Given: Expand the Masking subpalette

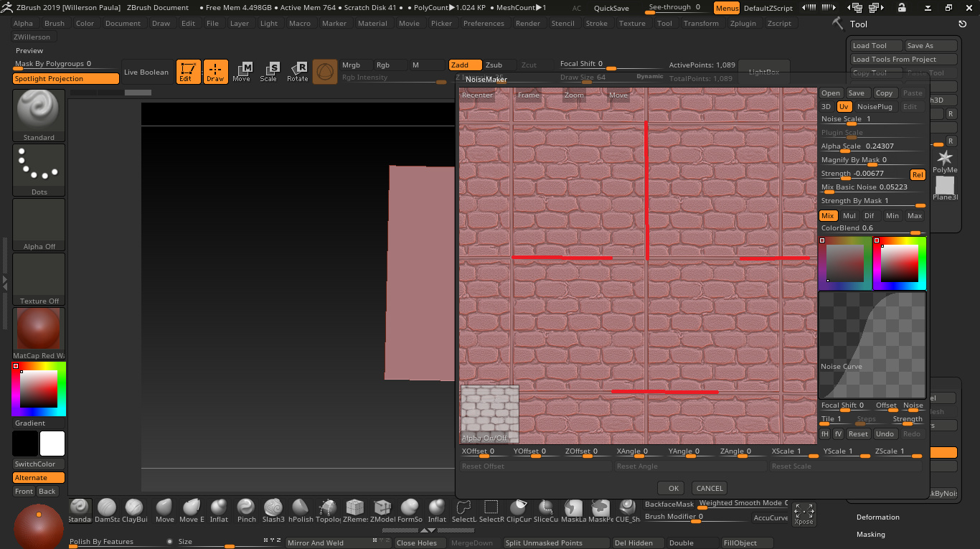Looking at the screenshot, I should click(870, 534).
